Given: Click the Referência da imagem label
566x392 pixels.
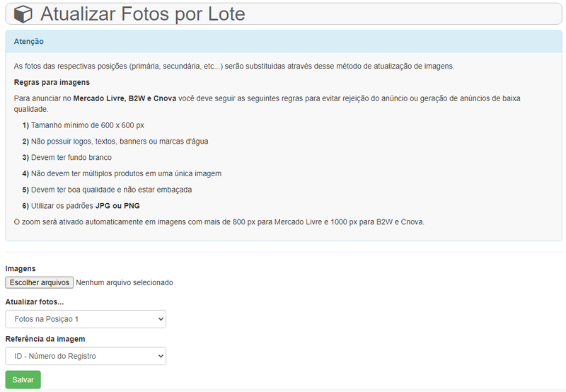Looking at the screenshot, I should [45, 339].
